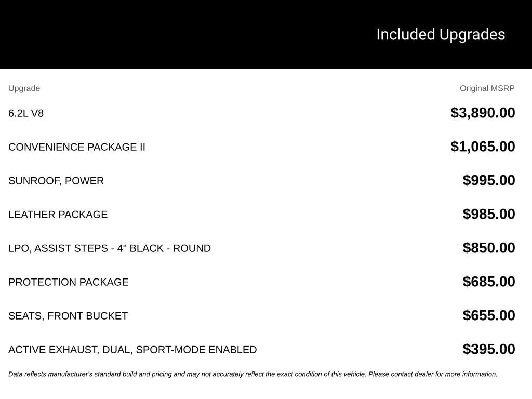Select CONVENIENCE PACKAGE II upgrade
Viewport: 532px width, 399px height.
click(77, 147)
